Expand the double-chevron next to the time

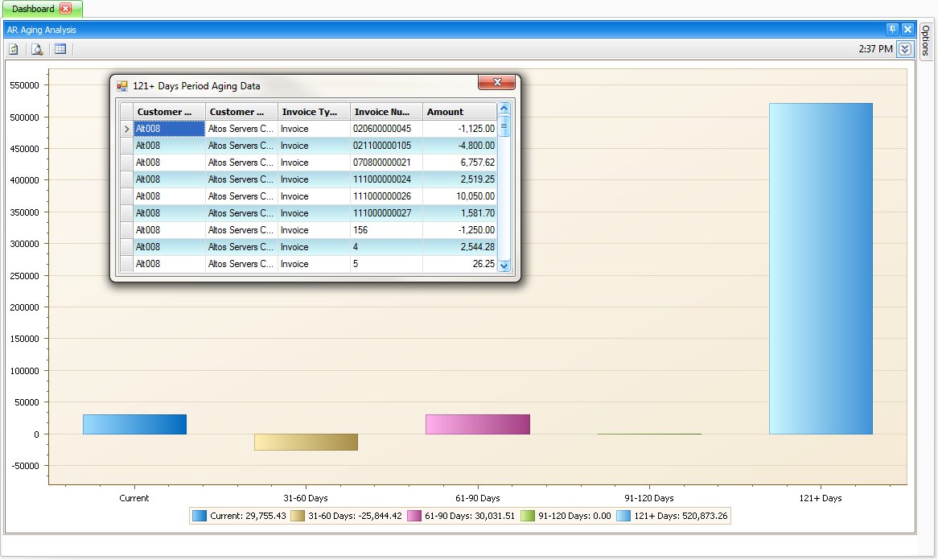coord(905,49)
